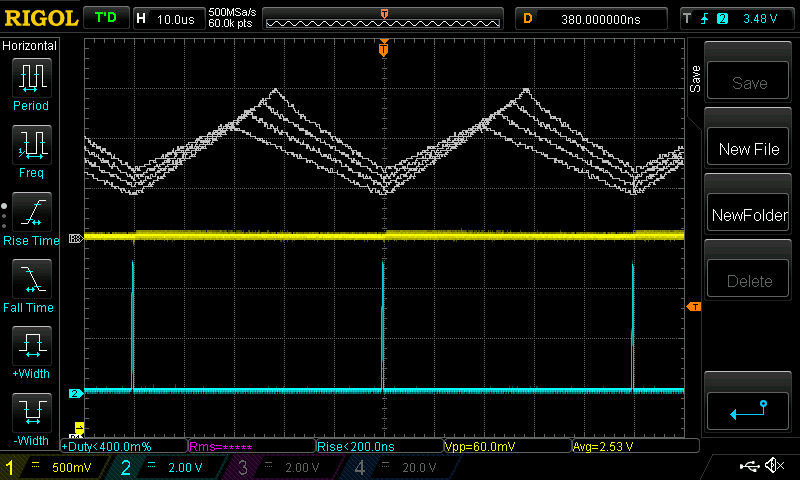Click the H 10.0us timebase setting
The width and height of the screenshot is (800, 480).
pos(166,18)
